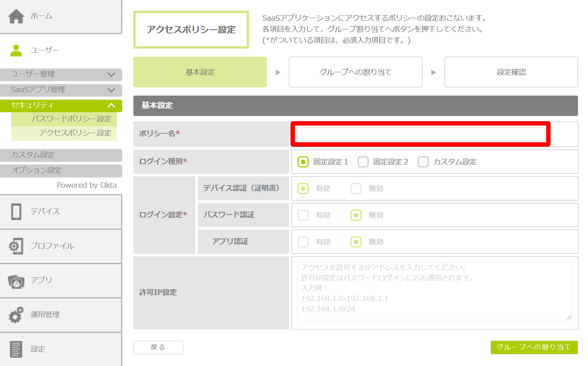Screen dimensions: 588x366
Task: Open アクセスポリシー設定 submenu item
Action: tap(75, 133)
